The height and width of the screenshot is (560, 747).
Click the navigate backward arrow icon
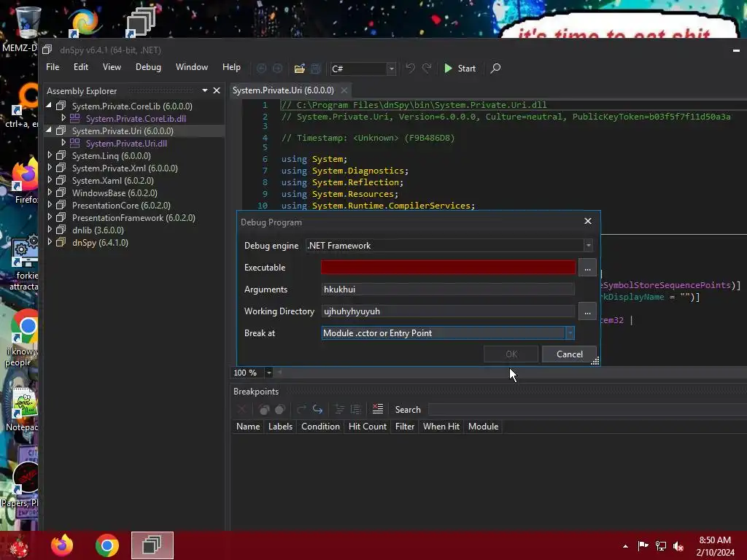pos(262,68)
